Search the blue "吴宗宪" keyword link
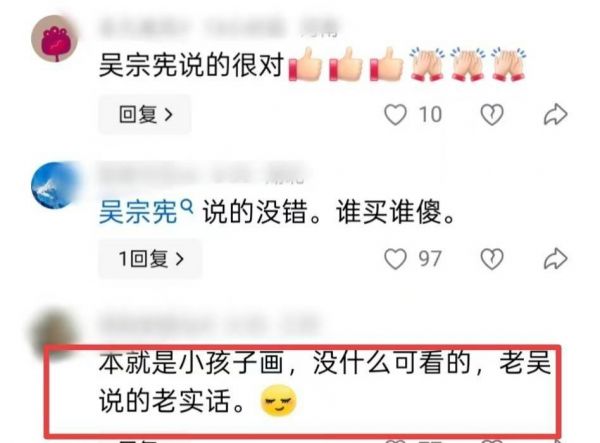The image size is (600, 443). coord(138,212)
